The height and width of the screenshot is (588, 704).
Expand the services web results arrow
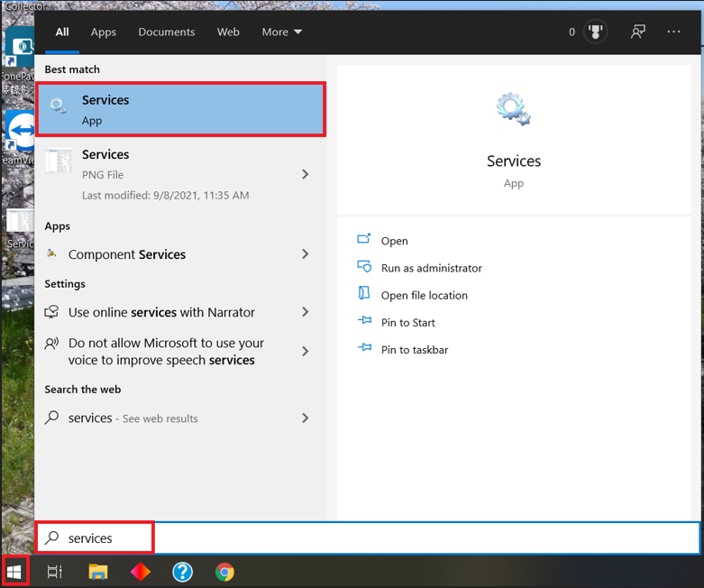coord(306,418)
